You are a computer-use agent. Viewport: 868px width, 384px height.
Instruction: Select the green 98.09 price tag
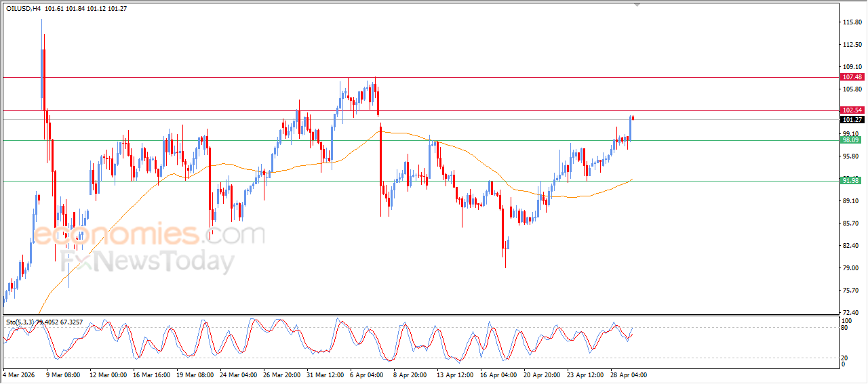tap(850, 140)
